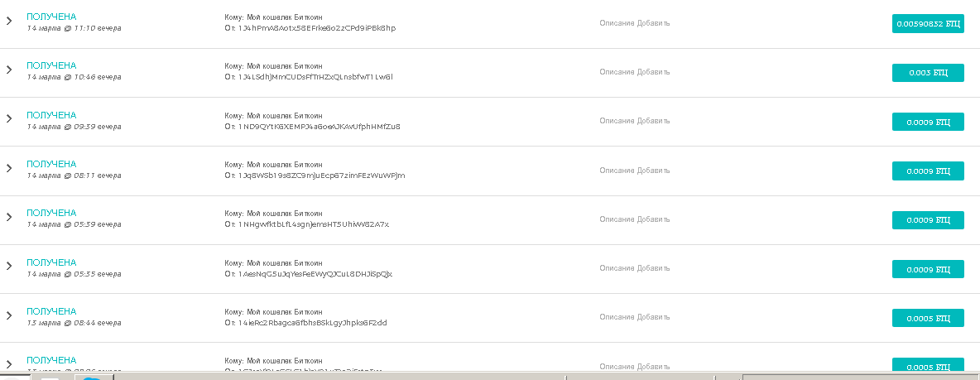
Task: Click the 0.003 БТЦ amount button
Action: tap(928, 73)
